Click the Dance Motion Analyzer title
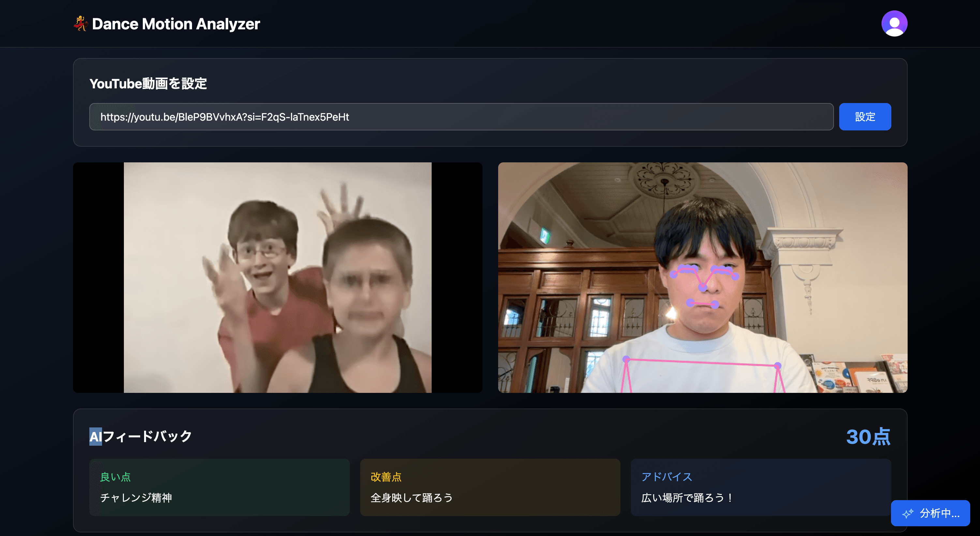Screen dimensions: 980x536 tap(176, 24)
